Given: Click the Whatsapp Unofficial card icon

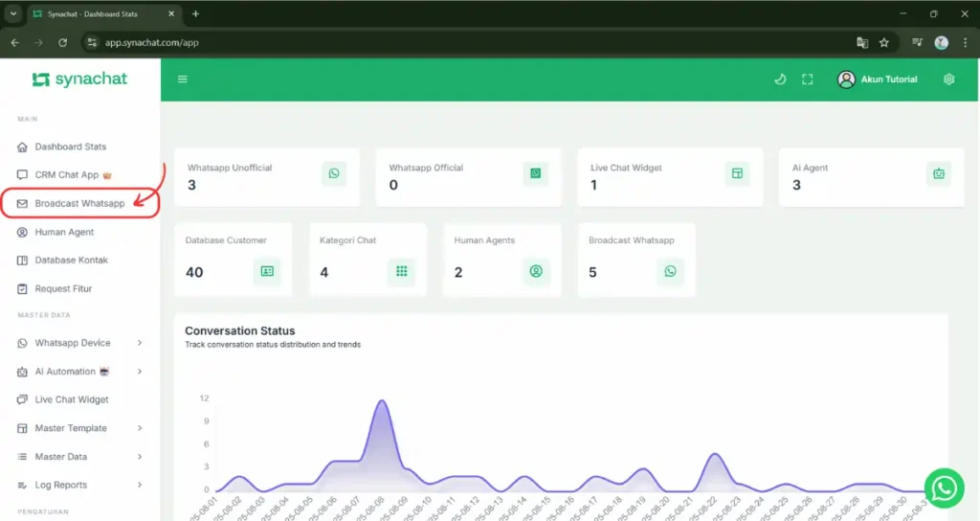Looking at the screenshot, I should pos(334,173).
